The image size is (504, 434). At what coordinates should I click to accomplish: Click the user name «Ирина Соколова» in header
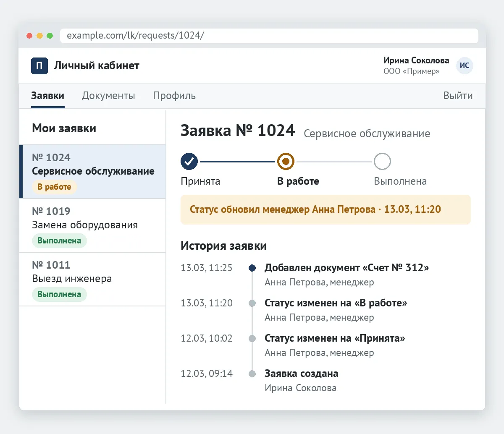(416, 60)
